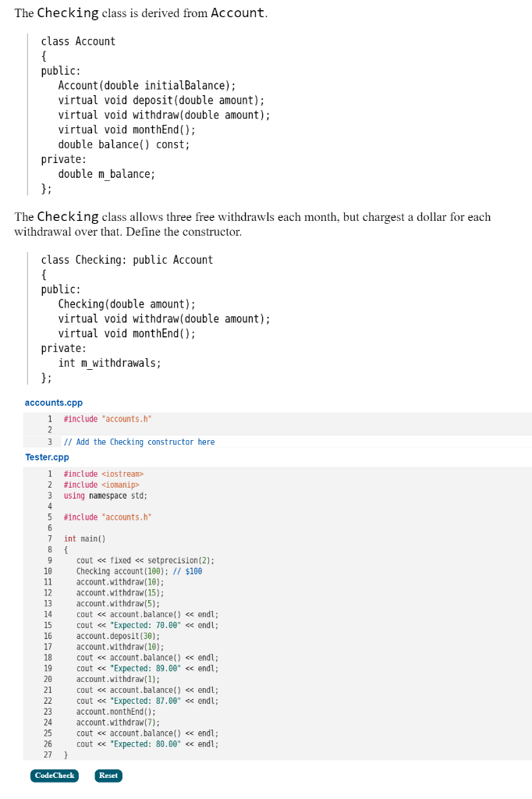Click the account.withdraw(7) statement
Screen dimensions: 532x799
click(x=119, y=722)
